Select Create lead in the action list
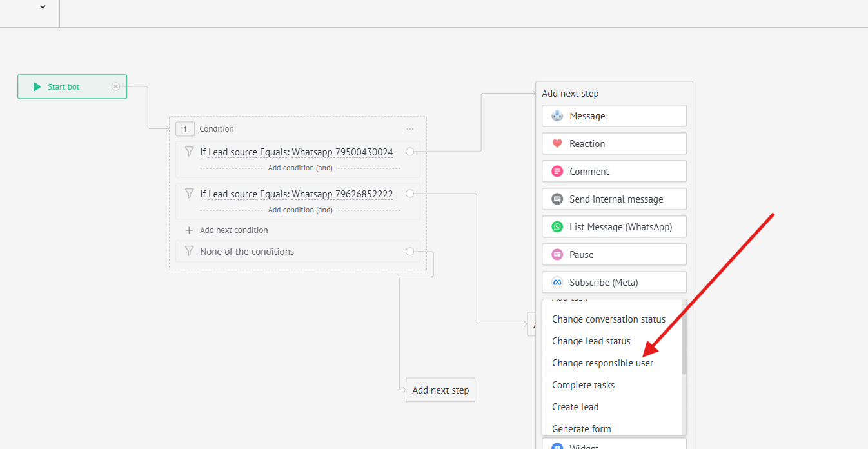The height and width of the screenshot is (449, 868). [575, 407]
